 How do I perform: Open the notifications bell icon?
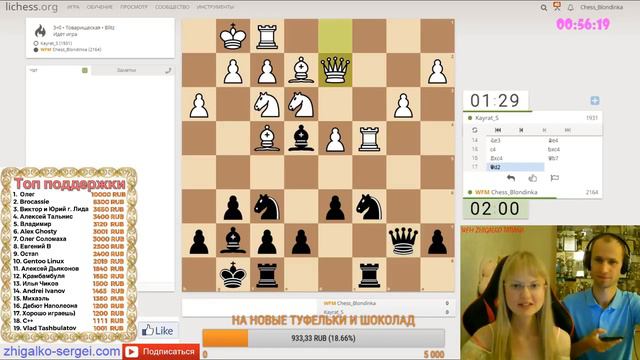click(571, 7)
